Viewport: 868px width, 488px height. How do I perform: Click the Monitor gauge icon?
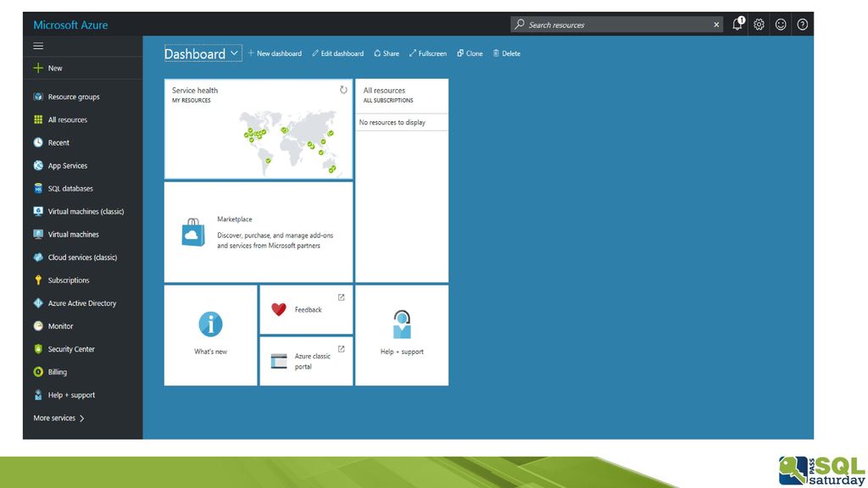37,326
